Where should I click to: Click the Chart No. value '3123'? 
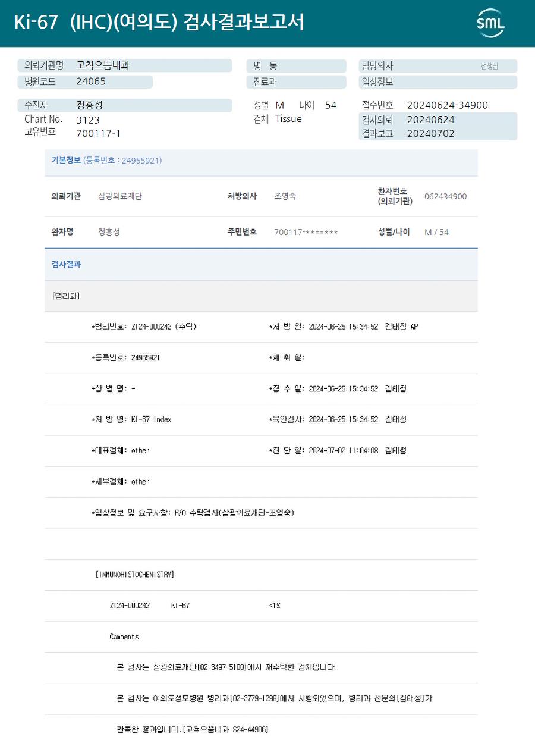click(88, 120)
